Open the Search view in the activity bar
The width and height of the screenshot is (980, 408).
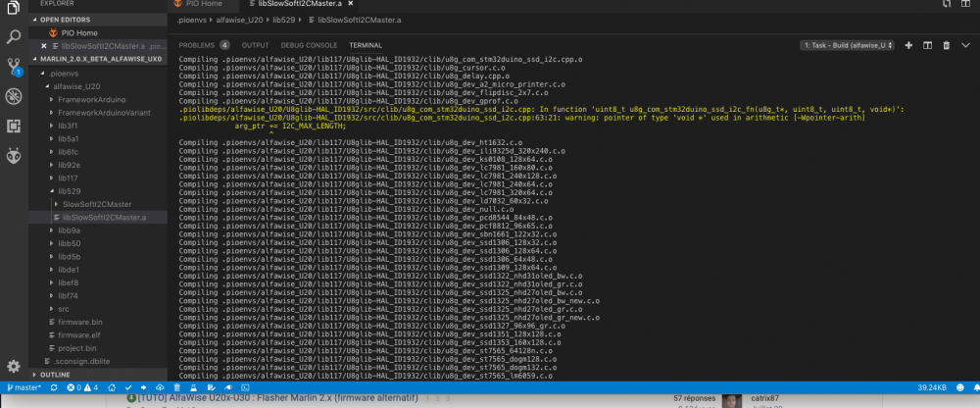tap(14, 37)
